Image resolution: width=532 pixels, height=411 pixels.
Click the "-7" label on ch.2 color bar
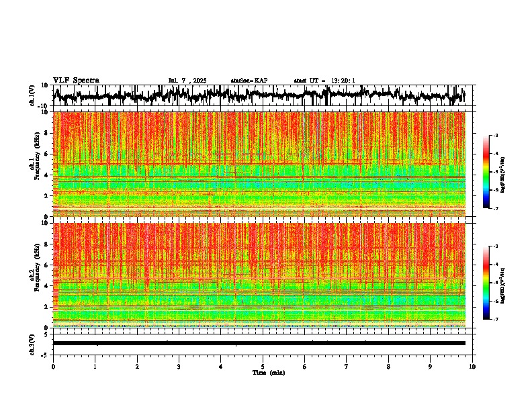tap(495, 320)
